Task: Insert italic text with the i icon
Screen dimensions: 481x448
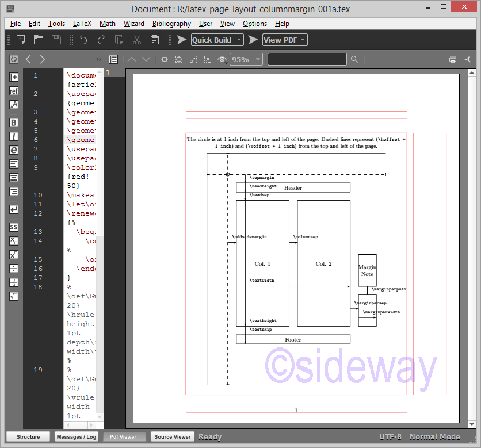Action: (x=14, y=136)
